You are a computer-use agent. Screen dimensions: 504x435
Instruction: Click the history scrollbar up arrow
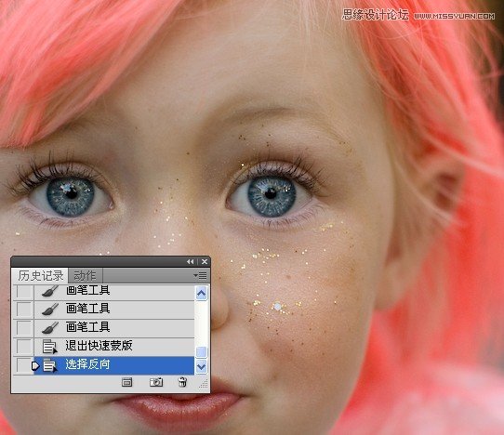point(201,293)
